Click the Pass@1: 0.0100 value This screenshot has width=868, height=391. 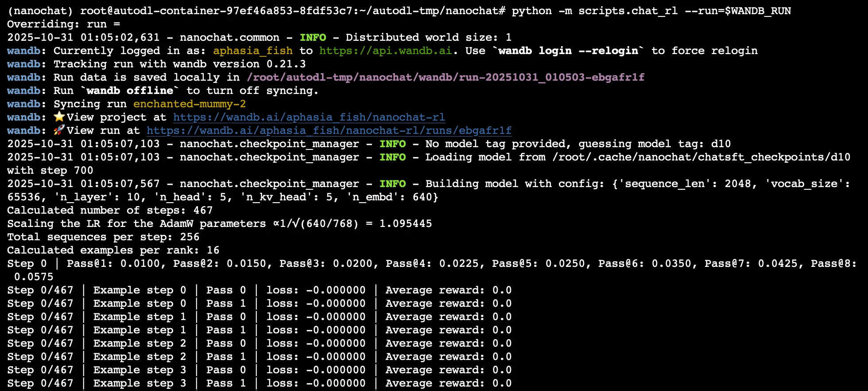pyautogui.click(x=113, y=264)
